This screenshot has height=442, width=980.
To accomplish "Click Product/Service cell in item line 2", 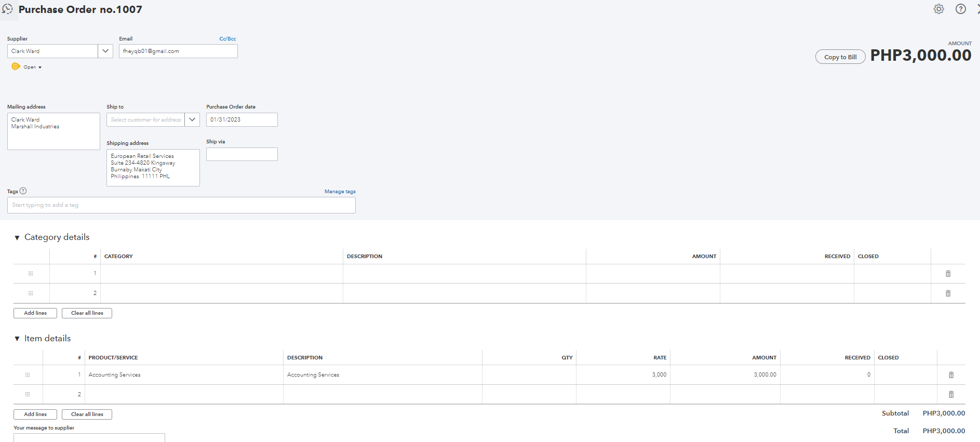I will coord(184,395).
